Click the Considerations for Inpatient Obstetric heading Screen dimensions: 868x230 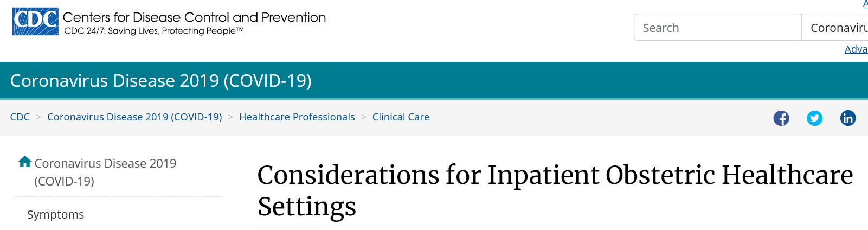(x=555, y=190)
